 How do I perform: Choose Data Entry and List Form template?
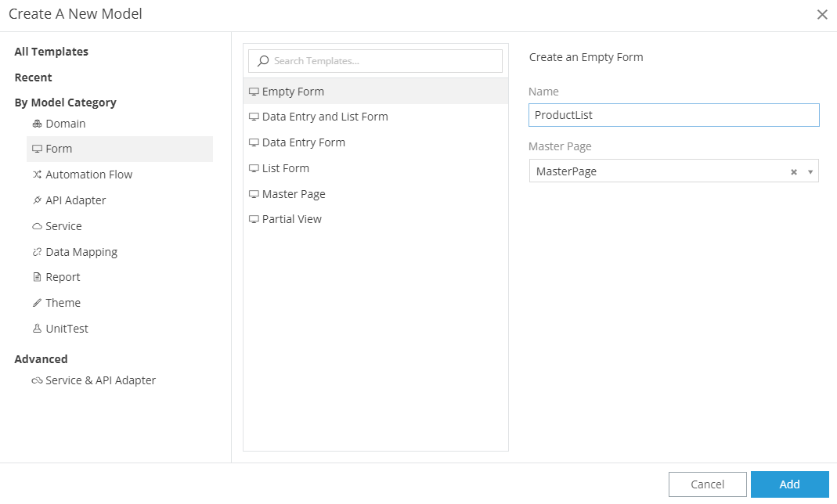click(324, 117)
